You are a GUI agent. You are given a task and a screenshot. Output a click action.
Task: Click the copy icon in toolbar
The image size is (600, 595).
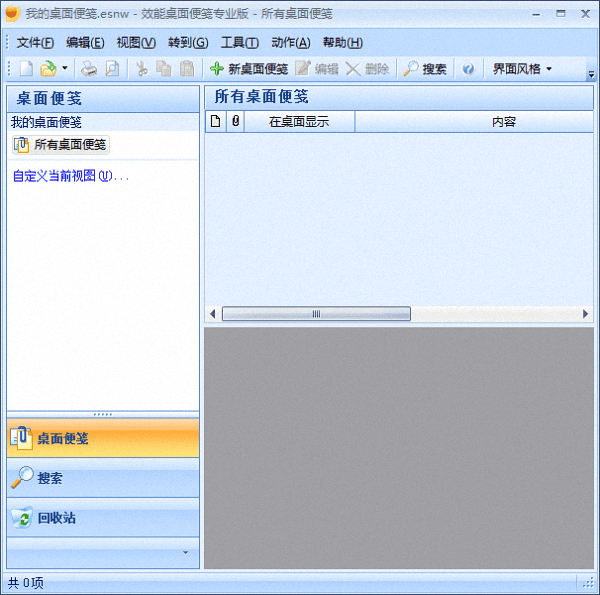pyautogui.click(x=164, y=69)
